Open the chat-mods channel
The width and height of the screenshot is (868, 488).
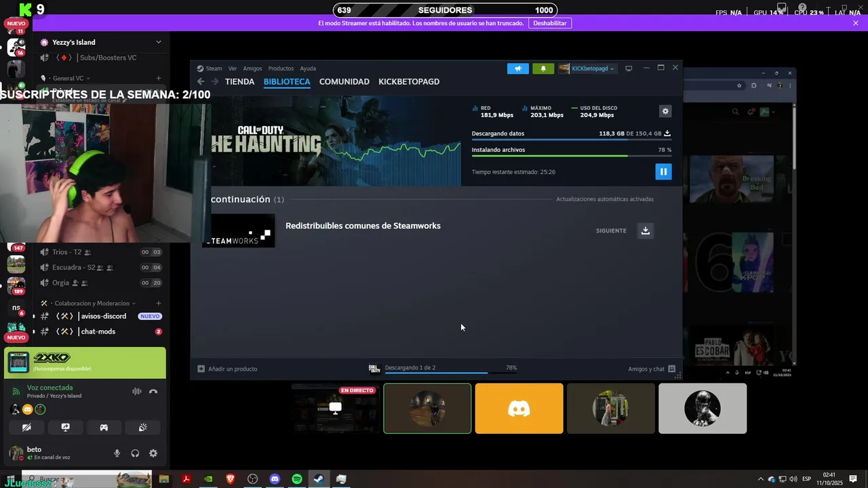pos(100,331)
